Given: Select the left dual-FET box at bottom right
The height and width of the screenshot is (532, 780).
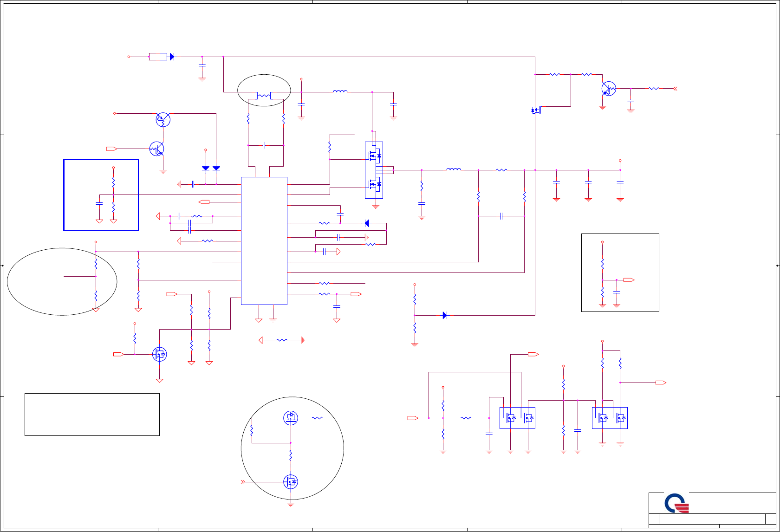Looking at the screenshot, I should 517,418.
